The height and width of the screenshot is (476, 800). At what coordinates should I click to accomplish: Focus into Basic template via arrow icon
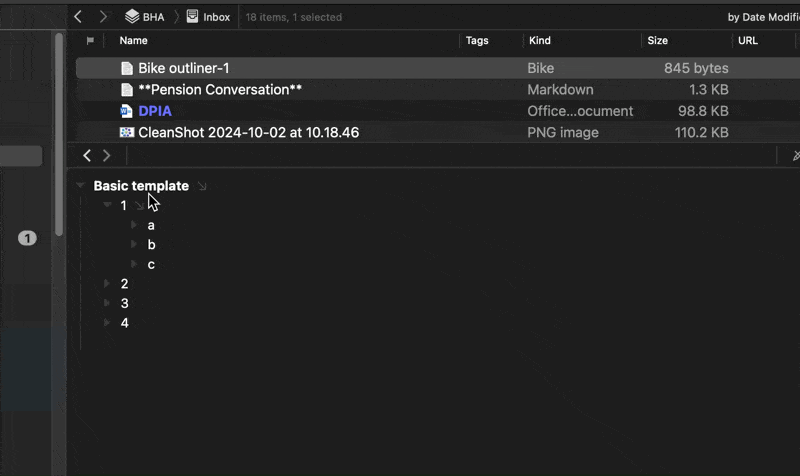click(202, 186)
